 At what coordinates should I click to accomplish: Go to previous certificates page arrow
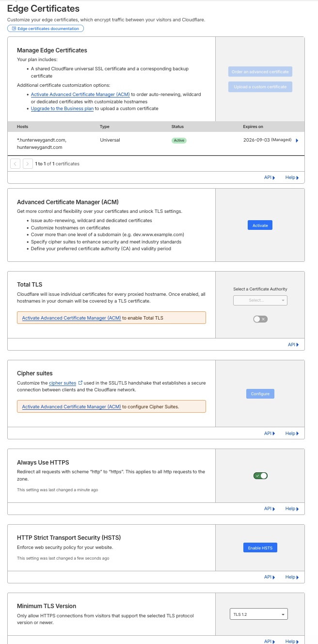[x=15, y=164]
